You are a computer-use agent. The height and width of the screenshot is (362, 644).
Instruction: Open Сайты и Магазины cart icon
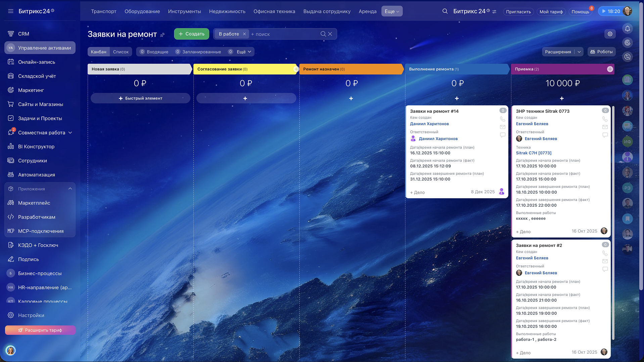tap(11, 104)
